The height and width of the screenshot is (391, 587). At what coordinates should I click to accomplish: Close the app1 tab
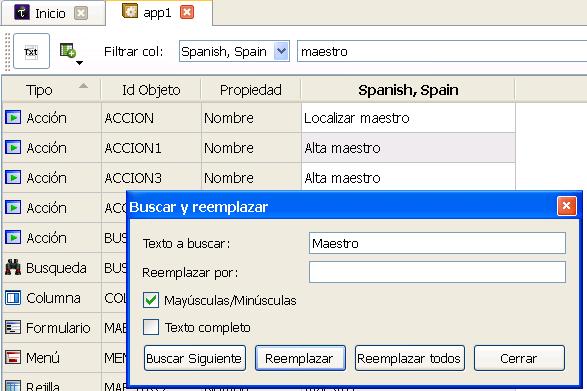point(187,12)
